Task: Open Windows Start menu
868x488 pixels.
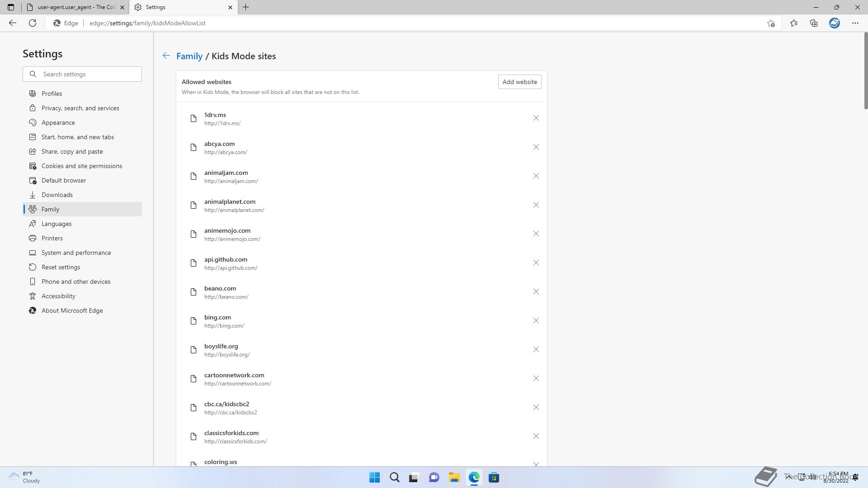Action: coord(374,478)
